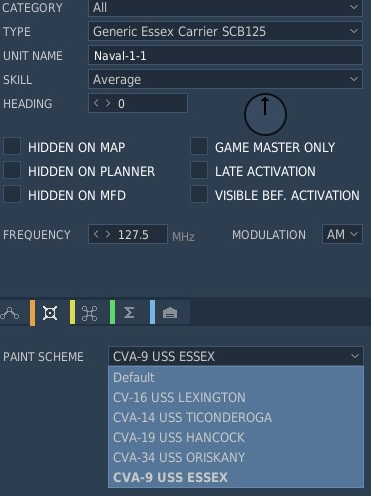Choose CVA-34 USS ORISKANY paint scheme

pyautogui.click(x=236, y=457)
